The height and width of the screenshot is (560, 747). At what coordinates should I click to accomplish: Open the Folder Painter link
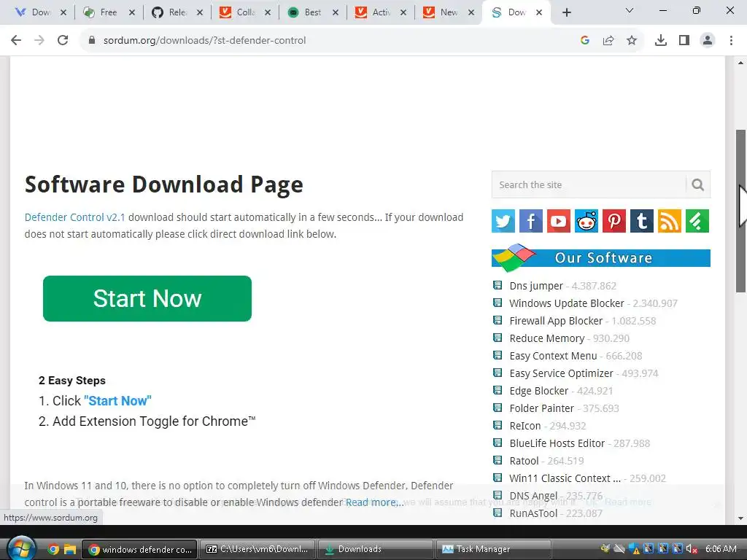(542, 408)
